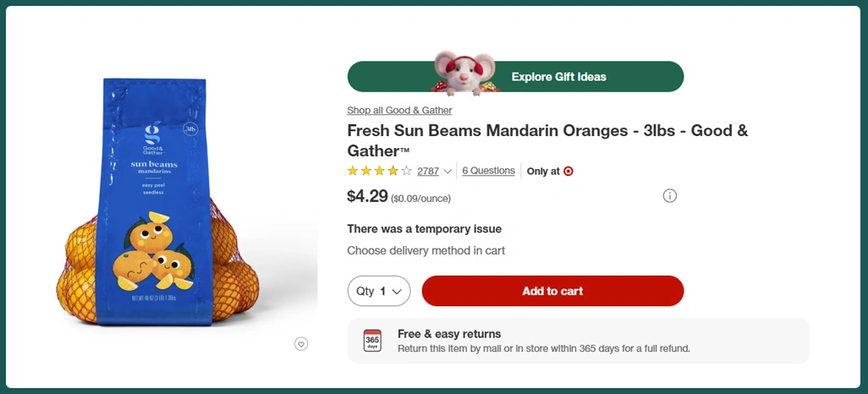Click the Target bullseye logo
Screen dimensions: 868x394
569,171
